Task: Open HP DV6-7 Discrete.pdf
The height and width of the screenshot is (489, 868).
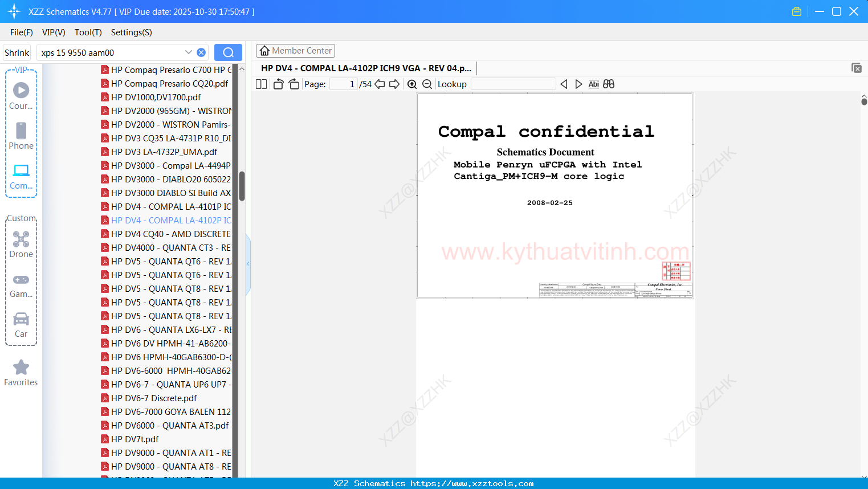Action: (x=149, y=398)
